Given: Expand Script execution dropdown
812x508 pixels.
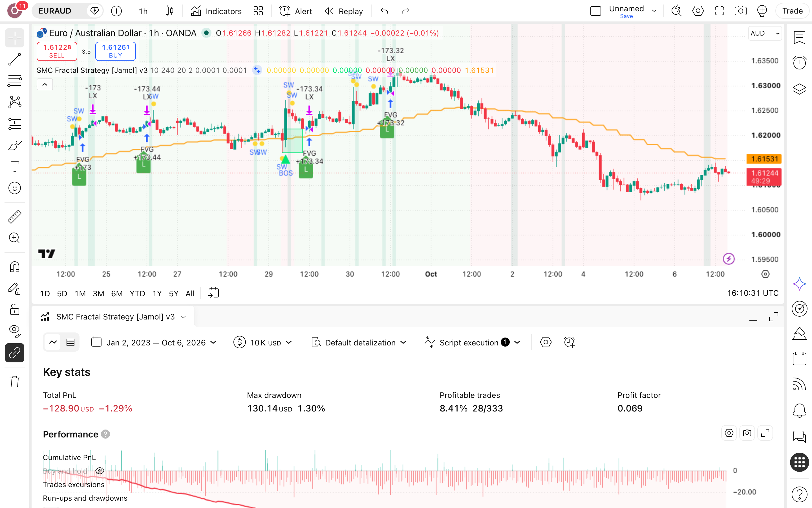Looking at the screenshot, I should point(473,342).
